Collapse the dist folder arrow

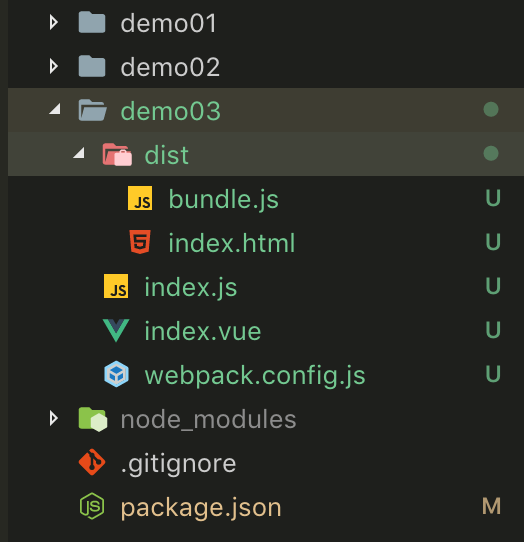[x=79, y=153]
